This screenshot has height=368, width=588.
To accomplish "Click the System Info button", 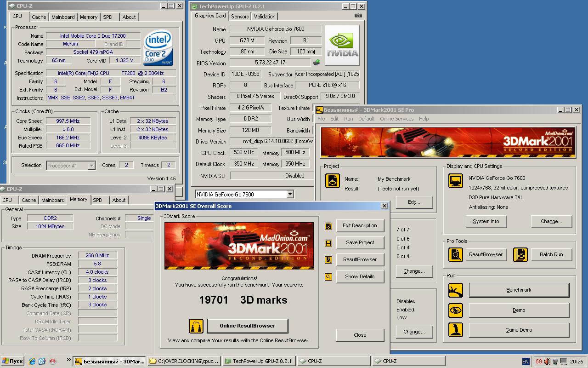I will pos(486,222).
